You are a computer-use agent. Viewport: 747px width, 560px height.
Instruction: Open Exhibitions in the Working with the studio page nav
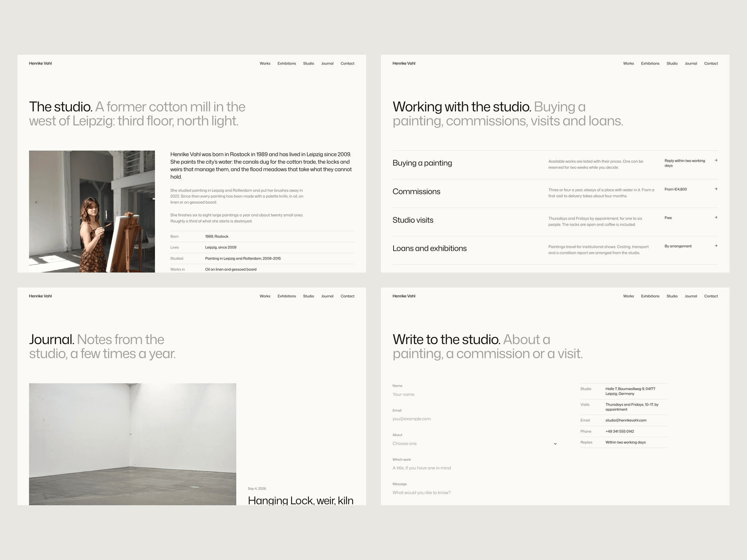coord(650,63)
